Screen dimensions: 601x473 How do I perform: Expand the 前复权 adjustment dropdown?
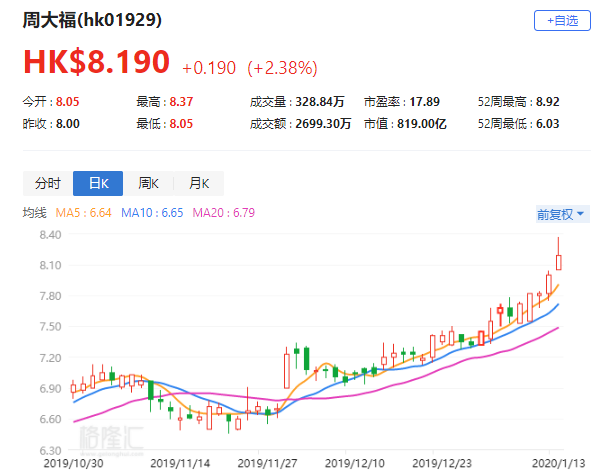pos(563,213)
